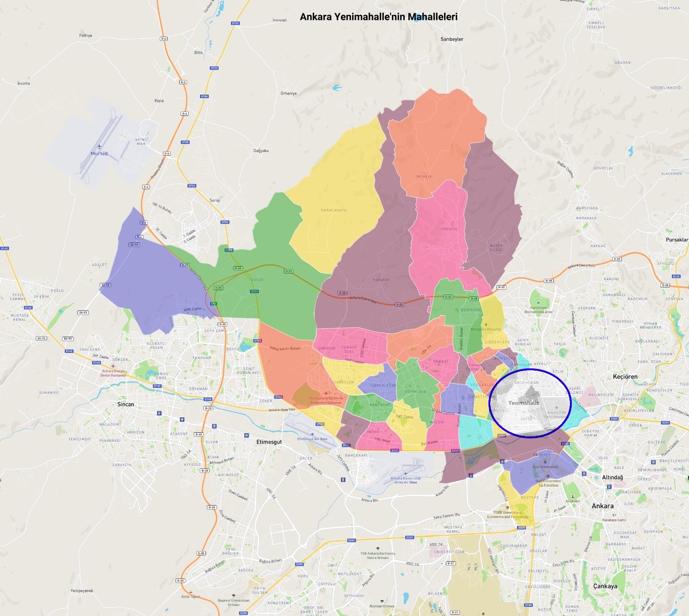
Task: Click the Beştepe neighborhood label
Action: (x=530, y=497)
